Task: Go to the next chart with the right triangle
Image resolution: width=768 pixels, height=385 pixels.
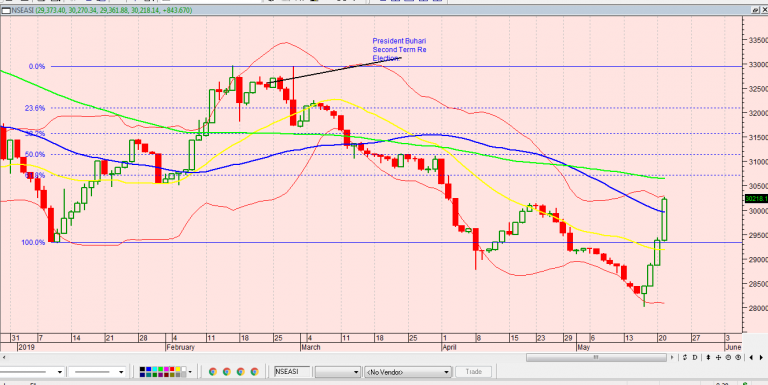Action: click(x=761, y=358)
